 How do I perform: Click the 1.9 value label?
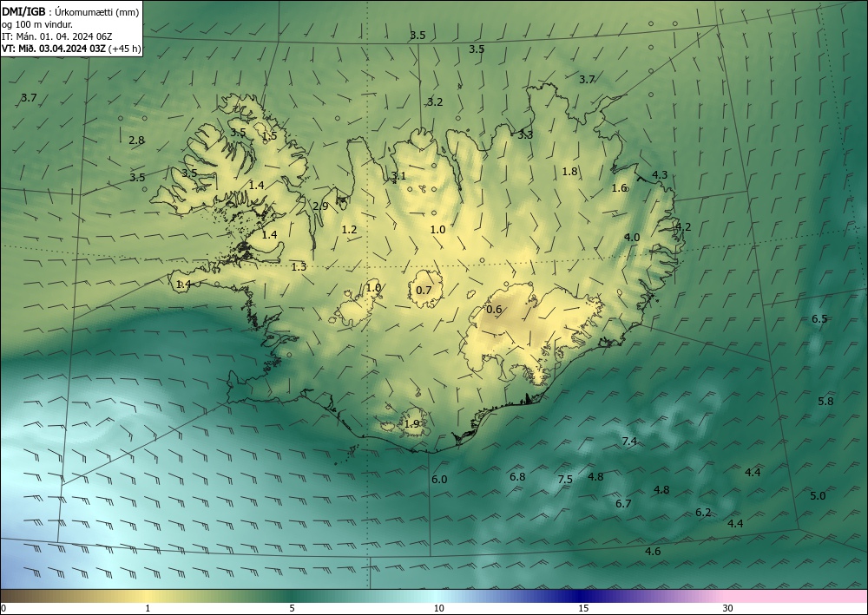pos(411,424)
